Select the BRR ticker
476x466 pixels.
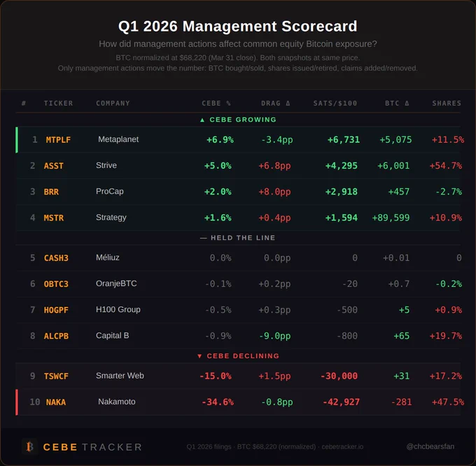click(x=51, y=192)
